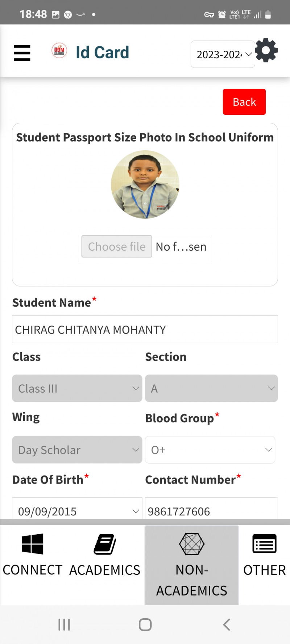The width and height of the screenshot is (290, 644).
Task: Tap the NON-ACADEMICS polygon icon
Action: tap(192, 544)
